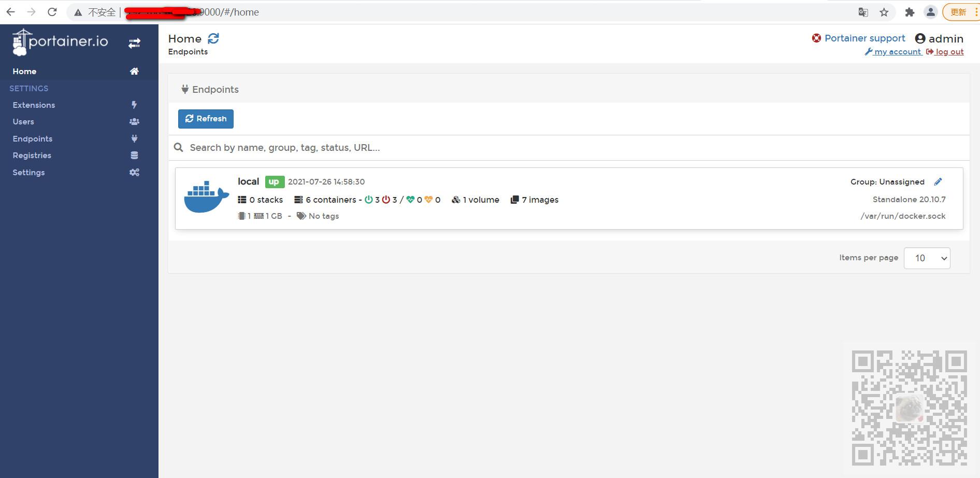Screen dimensions: 980x478
Task: Click '/var/run/docker.sock' text
Action: point(903,216)
